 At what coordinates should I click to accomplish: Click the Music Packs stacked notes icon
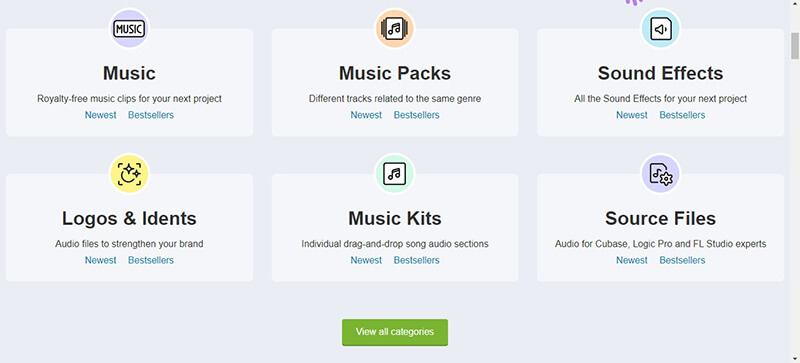(x=395, y=29)
